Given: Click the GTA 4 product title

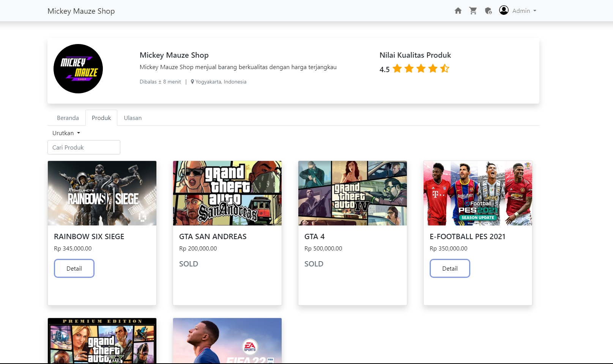Looking at the screenshot, I should (x=315, y=236).
